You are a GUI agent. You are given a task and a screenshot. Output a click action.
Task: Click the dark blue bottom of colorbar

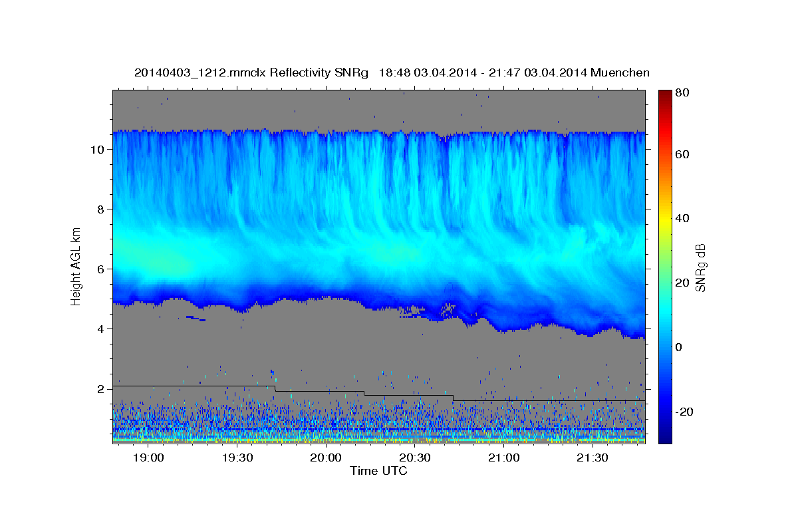click(665, 438)
